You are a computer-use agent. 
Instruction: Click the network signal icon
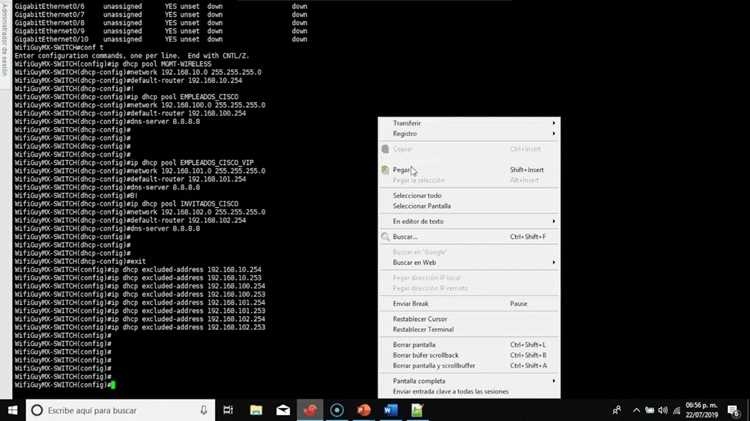click(x=677, y=410)
